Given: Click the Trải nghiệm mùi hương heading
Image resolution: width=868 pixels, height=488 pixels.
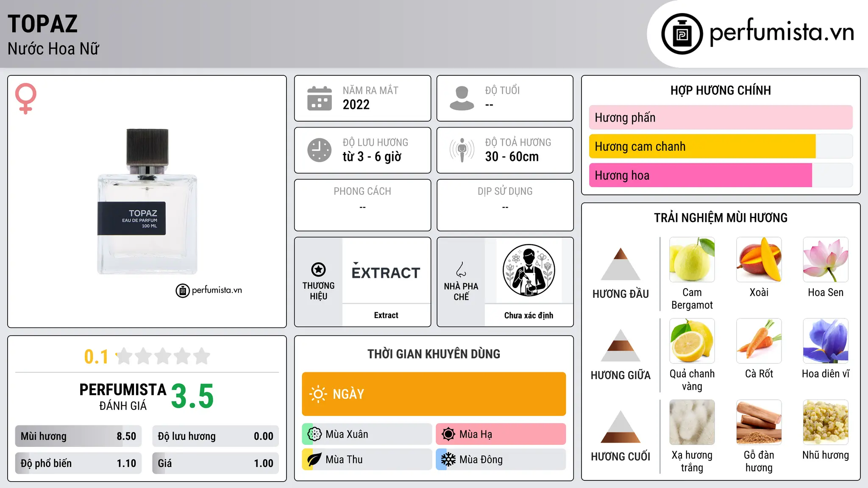Looking at the screenshot, I should coord(721,218).
